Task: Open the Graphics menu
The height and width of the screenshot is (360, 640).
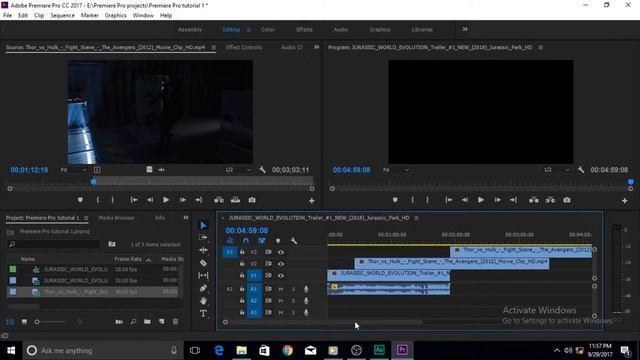Action: click(x=116, y=16)
